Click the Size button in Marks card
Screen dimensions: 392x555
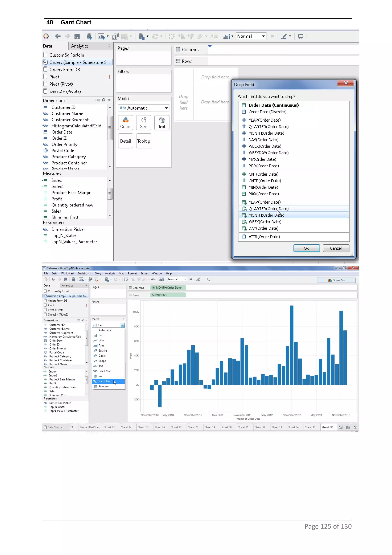(144, 123)
